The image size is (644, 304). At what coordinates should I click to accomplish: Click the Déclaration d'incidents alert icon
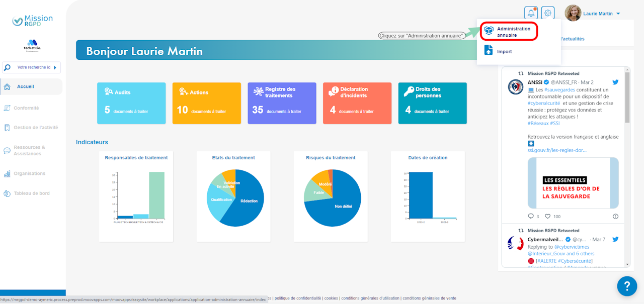pos(334,91)
